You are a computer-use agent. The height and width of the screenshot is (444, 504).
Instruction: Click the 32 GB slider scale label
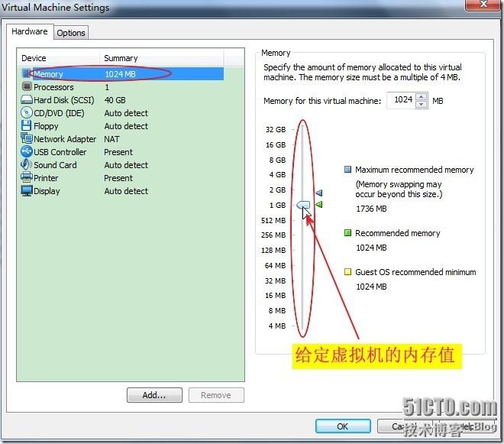point(276,130)
